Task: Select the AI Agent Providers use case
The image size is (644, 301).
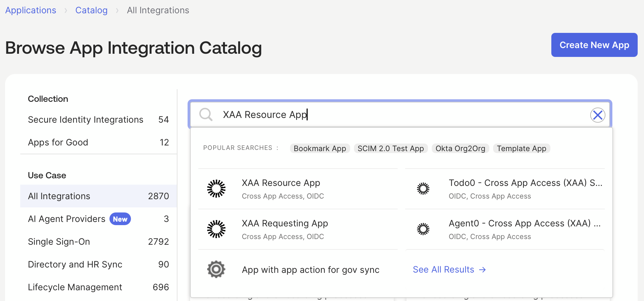Action: pos(98,219)
